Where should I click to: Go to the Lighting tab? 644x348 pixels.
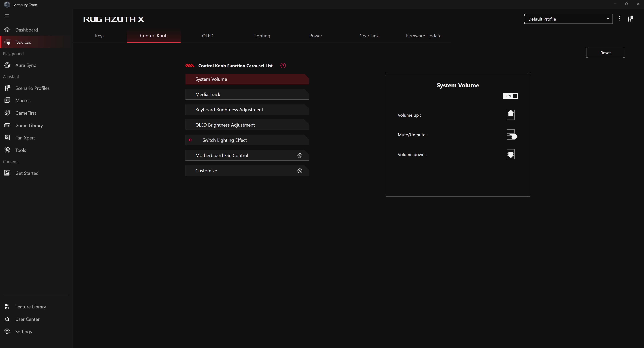click(262, 36)
